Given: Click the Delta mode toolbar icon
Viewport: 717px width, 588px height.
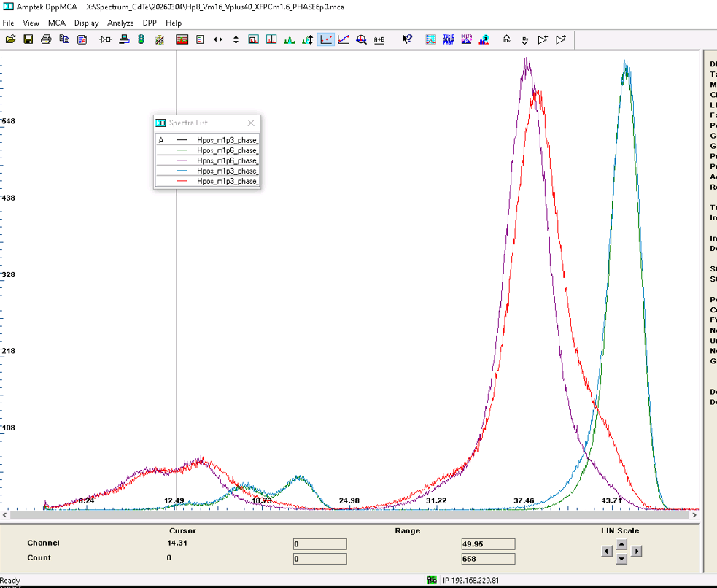Looking at the screenshot, I should pos(466,39).
